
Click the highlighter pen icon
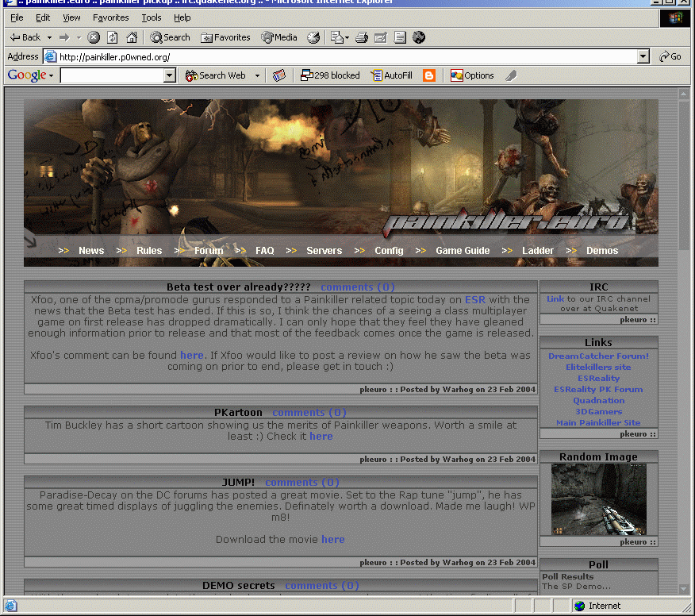tap(511, 76)
